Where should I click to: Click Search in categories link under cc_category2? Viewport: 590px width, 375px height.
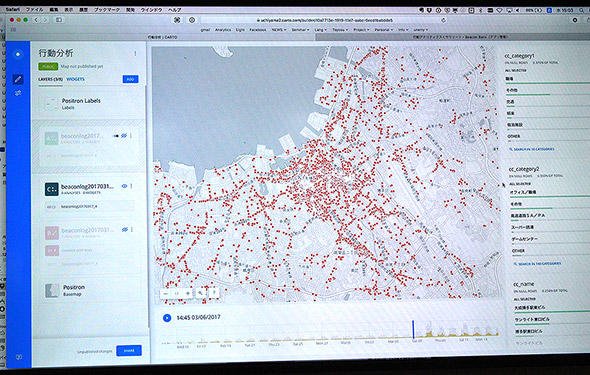point(537,264)
